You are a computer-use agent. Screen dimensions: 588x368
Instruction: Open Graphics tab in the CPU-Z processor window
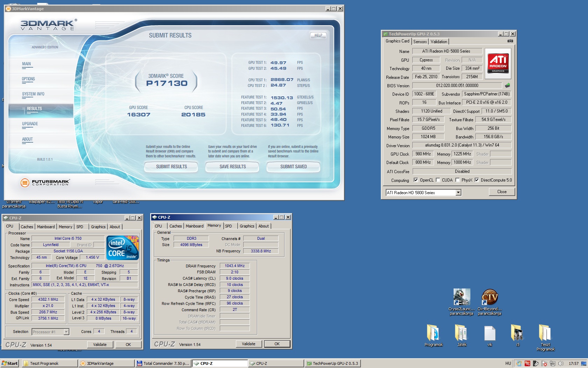pos(98,227)
